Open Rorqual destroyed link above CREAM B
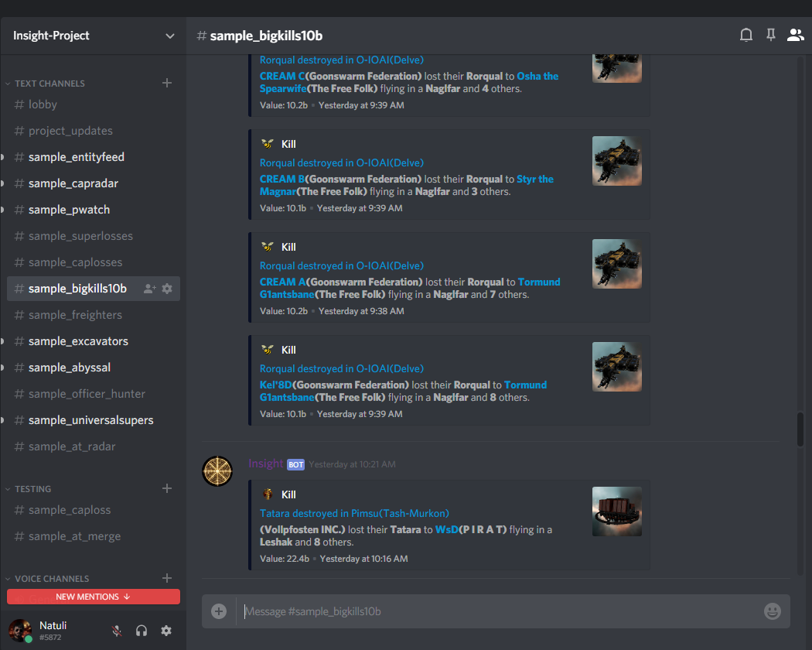812x650 pixels. pyautogui.click(x=342, y=162)
